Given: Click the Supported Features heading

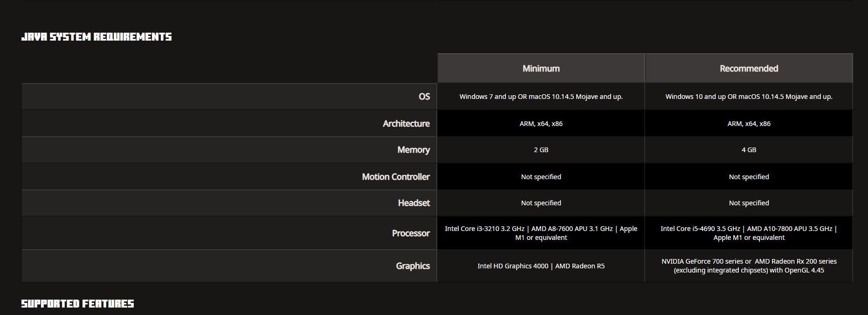Looking at the screenshot, I should 77,304.
